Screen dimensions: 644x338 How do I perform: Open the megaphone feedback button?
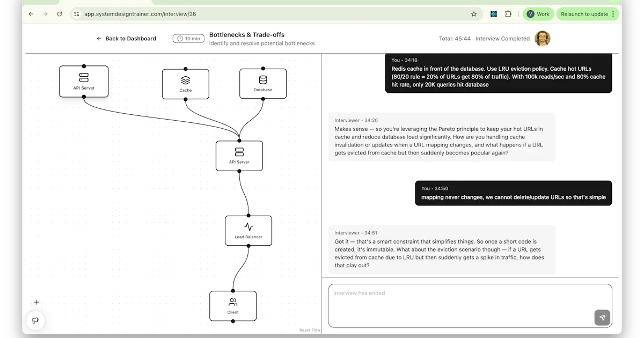coord(35,320)
